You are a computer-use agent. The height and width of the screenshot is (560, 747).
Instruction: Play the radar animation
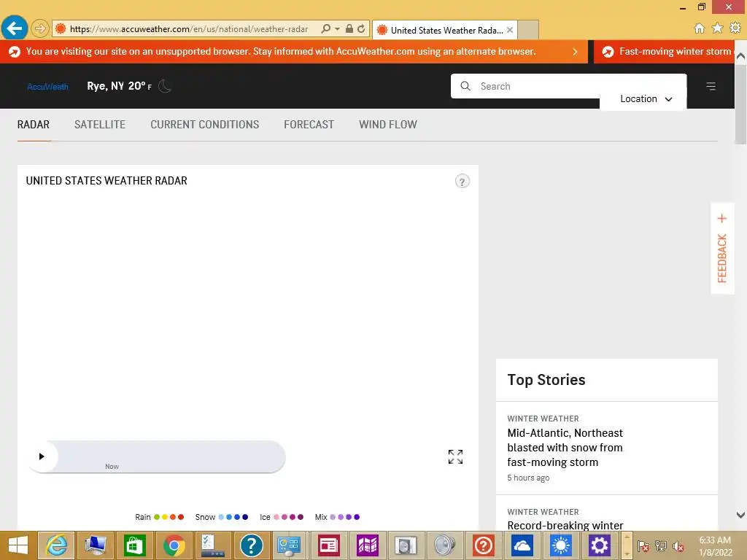coord(42,456)
